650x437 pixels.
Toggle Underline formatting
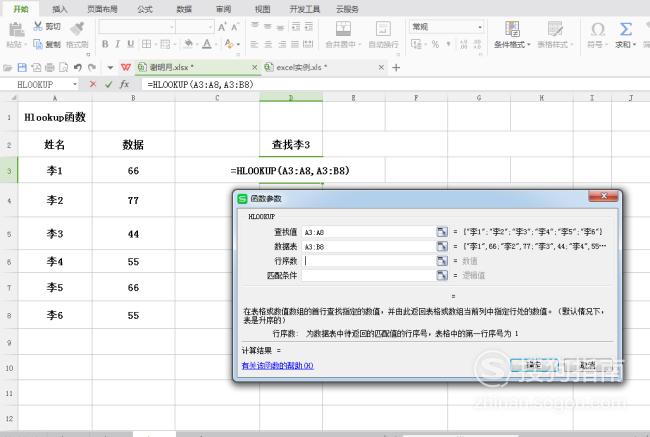(131, 44)
